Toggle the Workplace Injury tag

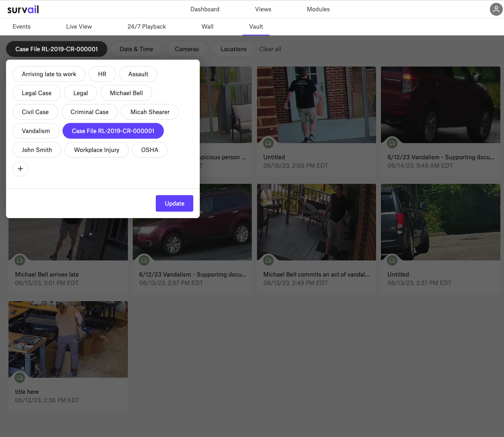96,150
